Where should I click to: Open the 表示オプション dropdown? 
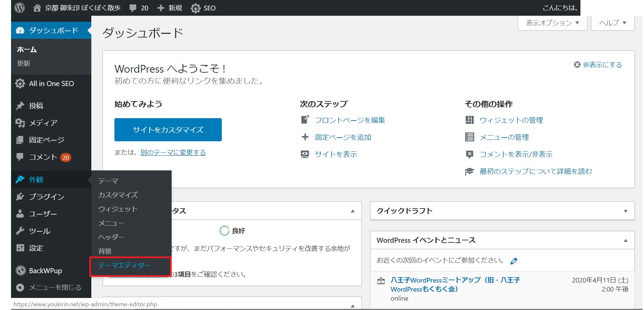tap(552, 23)
